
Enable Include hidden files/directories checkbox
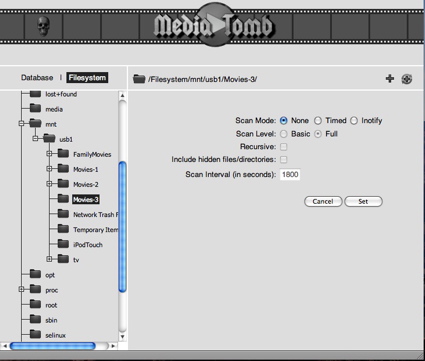click(284, 160)
